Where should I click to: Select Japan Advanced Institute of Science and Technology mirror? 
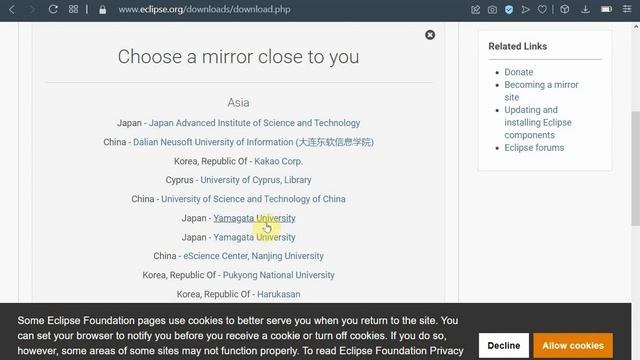[254, 123]
